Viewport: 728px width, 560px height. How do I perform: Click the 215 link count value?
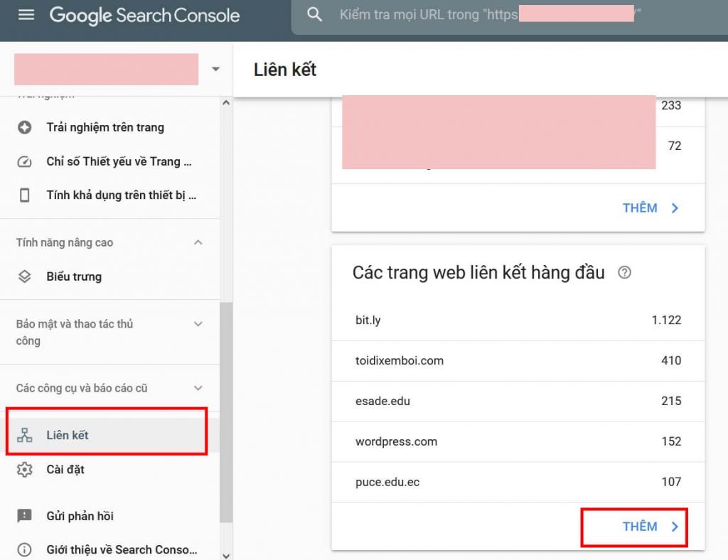tap(671, 401)
